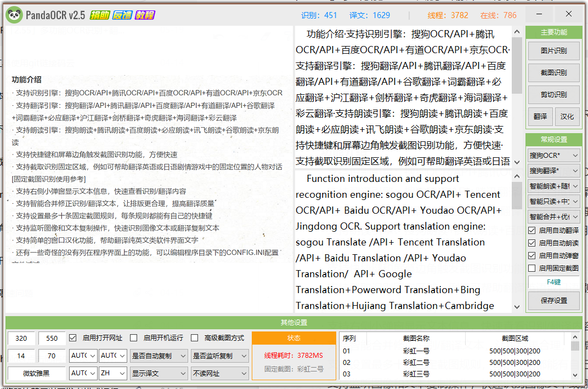588x389 pixels.
Task: Open the 捐助 donate badge
Action: tap(100, 15)
